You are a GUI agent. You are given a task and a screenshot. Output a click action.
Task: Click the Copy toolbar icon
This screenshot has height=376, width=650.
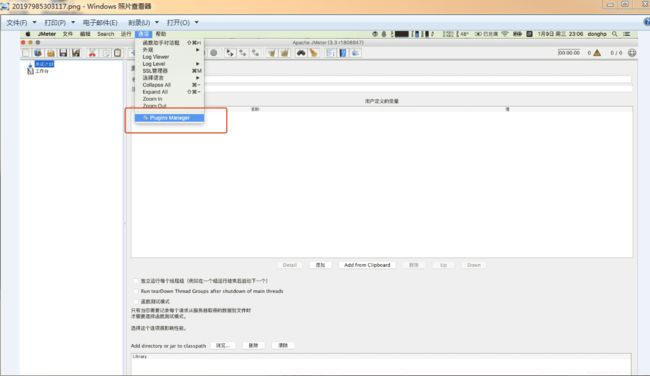tap(105, 53)
